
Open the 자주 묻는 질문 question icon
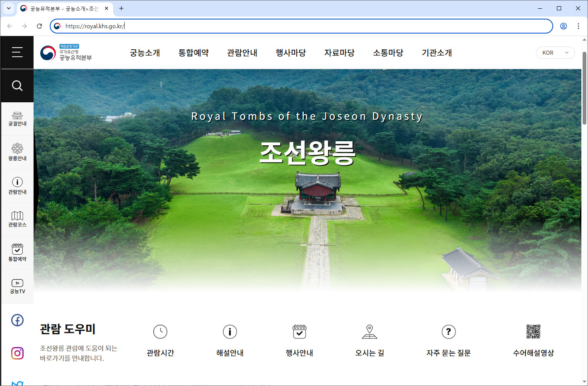pyautogui.click(x=449, y=332)
